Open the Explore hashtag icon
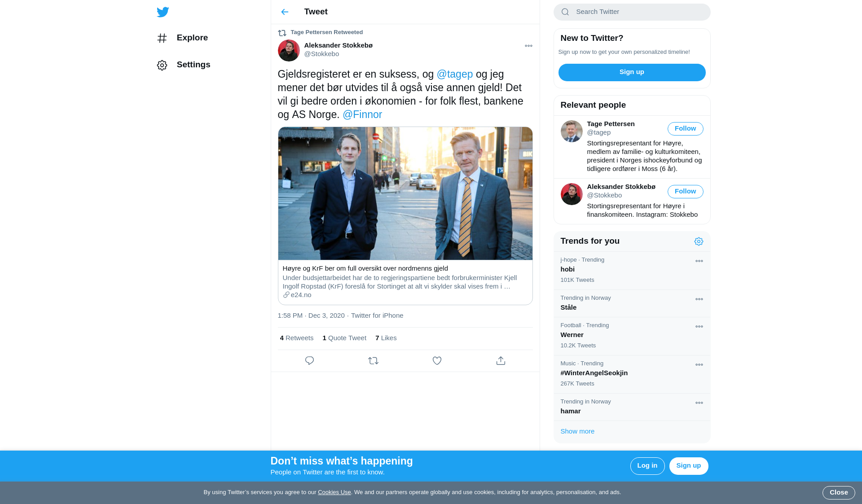The height and width of the screenshot is (504, 862). pos(162,38)
